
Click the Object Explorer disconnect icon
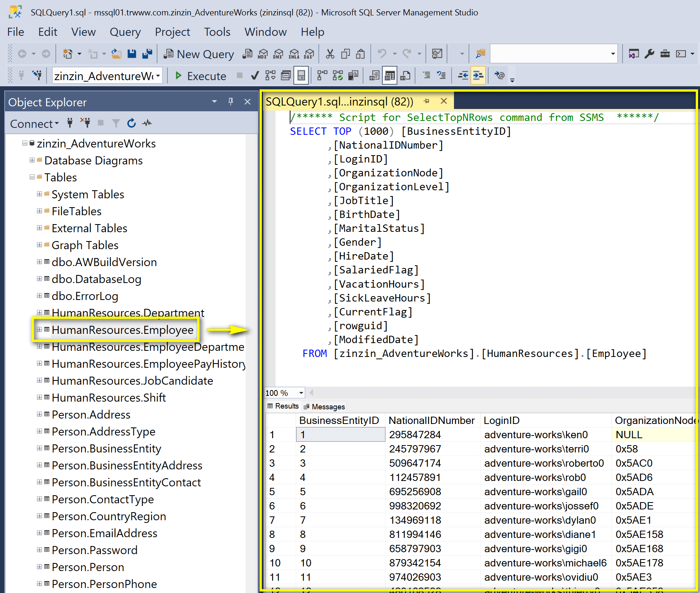(85, 123)
